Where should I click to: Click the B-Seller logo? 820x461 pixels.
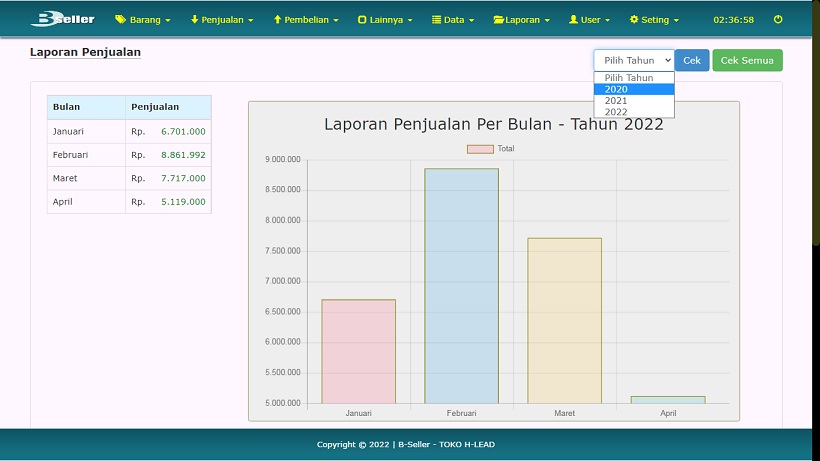click(x=62, y=19)
